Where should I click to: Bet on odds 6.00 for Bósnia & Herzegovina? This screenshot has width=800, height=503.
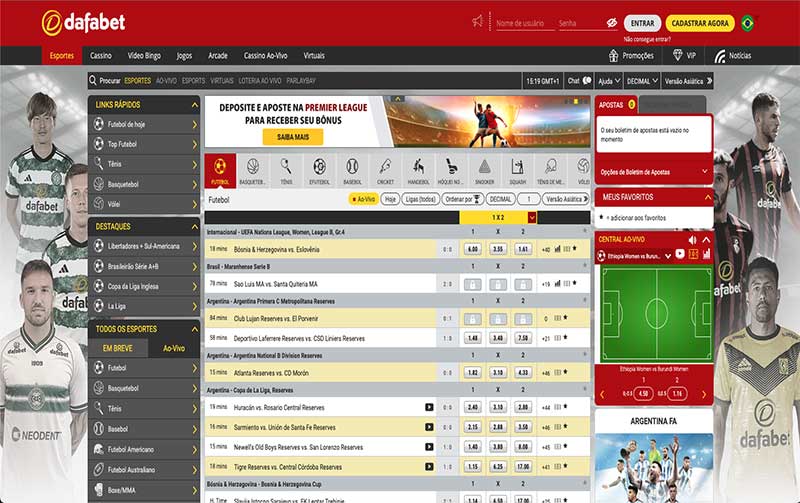(x=472, y=249)
